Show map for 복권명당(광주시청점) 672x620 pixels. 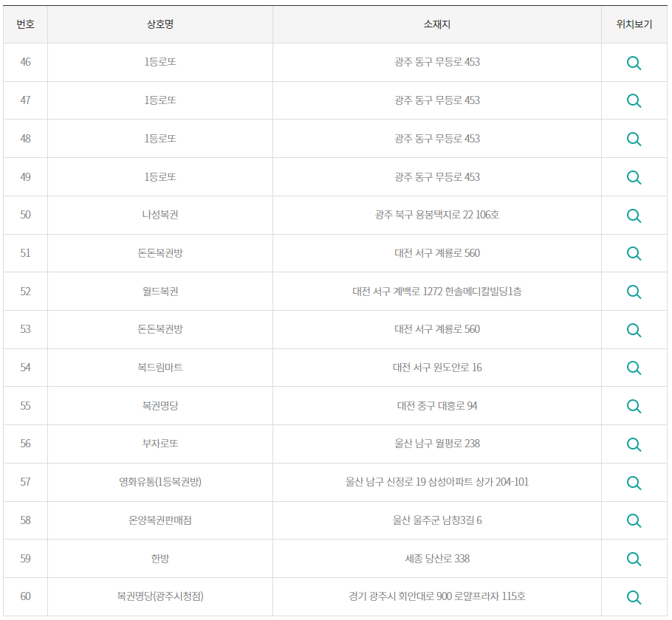(634, 597)
